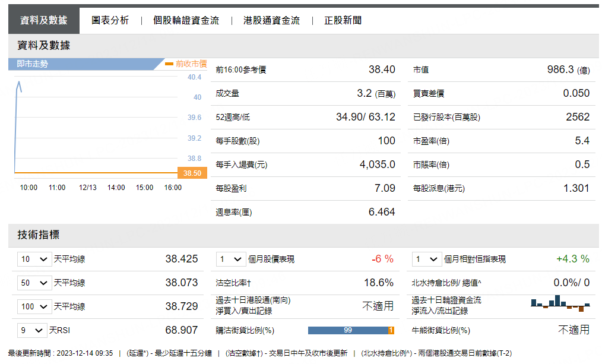Click the 最後更新時間 2023-12-14 09:35 text
Image resolution: width=602 pixels, height=364 pixels.
(61, 353)
